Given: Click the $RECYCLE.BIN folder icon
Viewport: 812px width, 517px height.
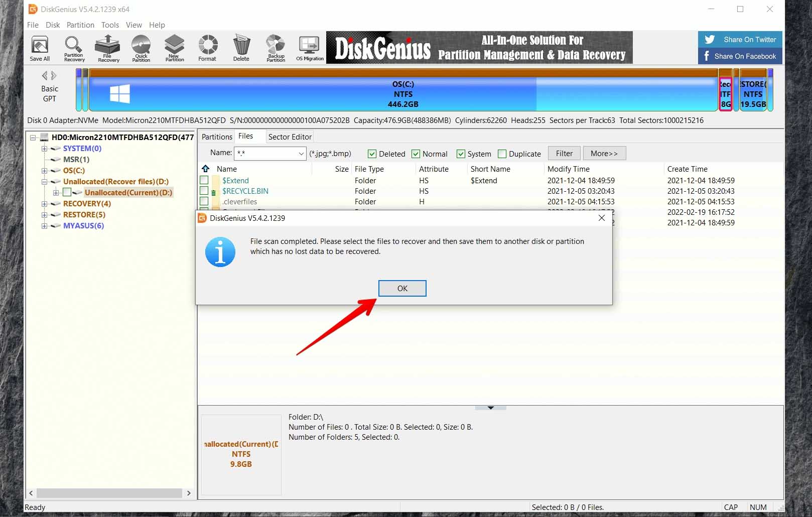Looking at the screenshot, I should pyautogui.click(x=214, y=191).
